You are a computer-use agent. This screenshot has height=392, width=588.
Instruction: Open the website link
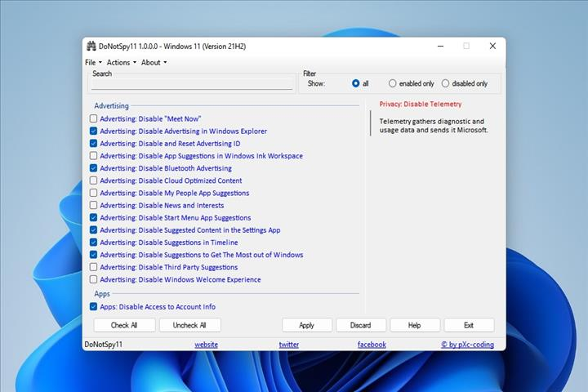pos(207,345)
